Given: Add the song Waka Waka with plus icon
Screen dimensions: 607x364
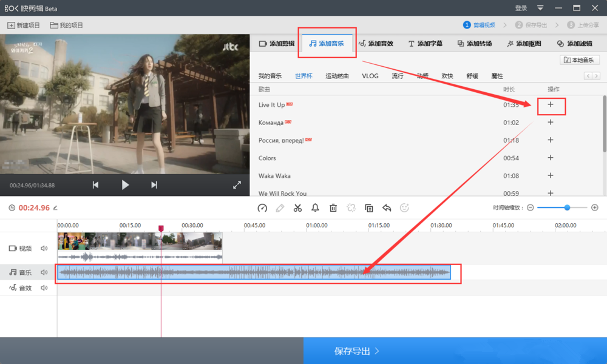Looking at the screenshot, I should 551,175.
